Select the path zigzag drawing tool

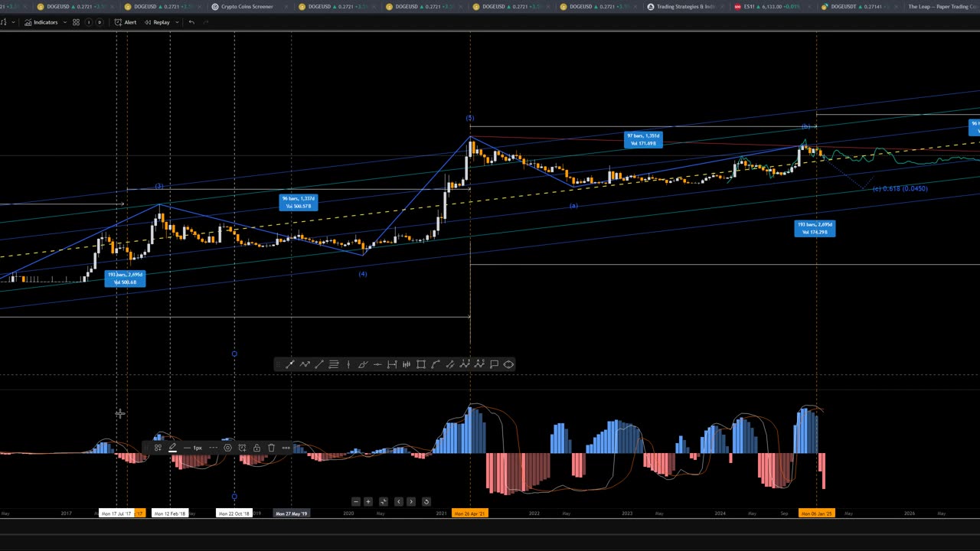tap(305, 364)
